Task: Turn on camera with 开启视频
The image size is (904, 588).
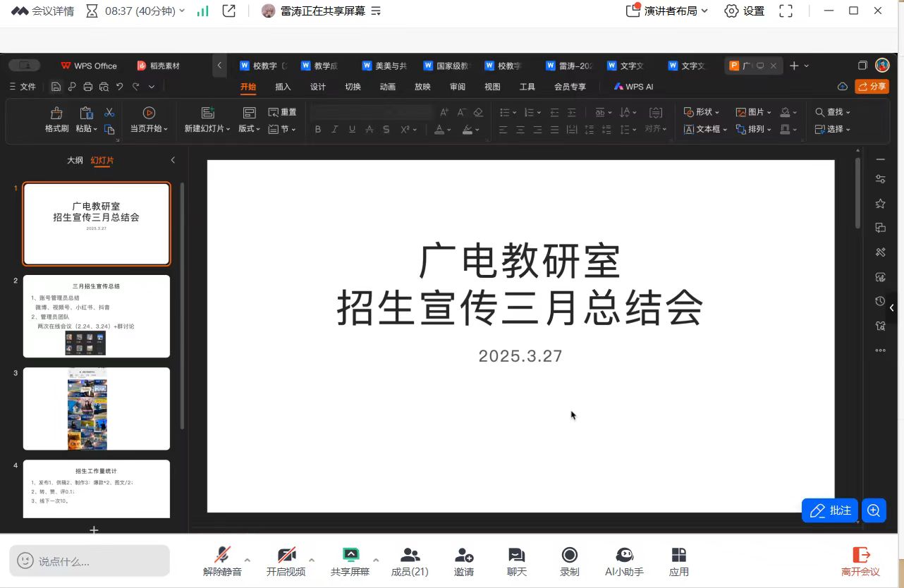Action: tap(286, 555)
